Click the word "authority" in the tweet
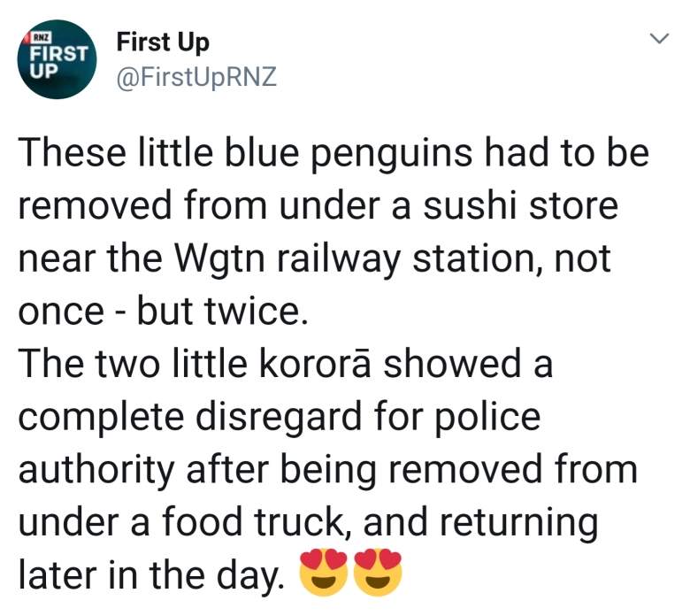The image size is (690, 616). tap(97, 471)
